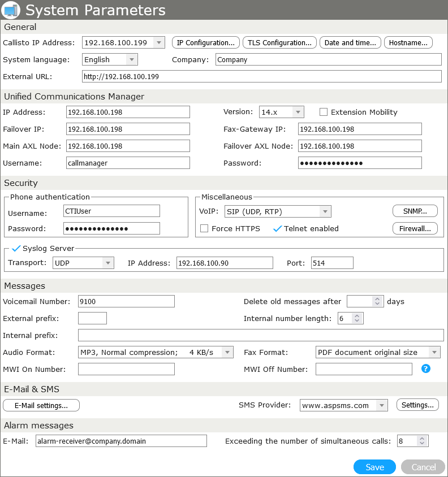The width and height of the screenshot is (448, 477).
Task: Disable the Telnet enabled checkmark
Action: pos(277,228)
